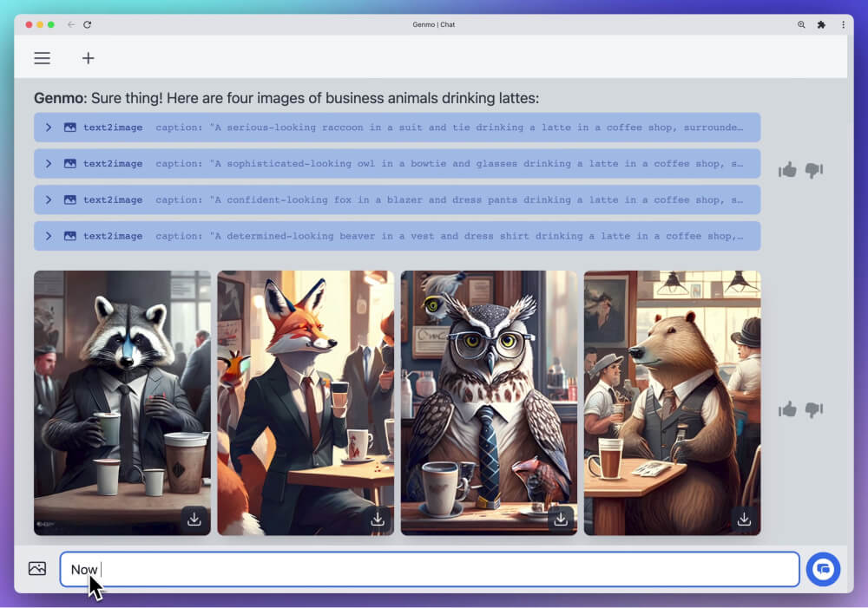868x608 pixels.
Task: Open the browser three-dot menu
Action: [843, 25]
